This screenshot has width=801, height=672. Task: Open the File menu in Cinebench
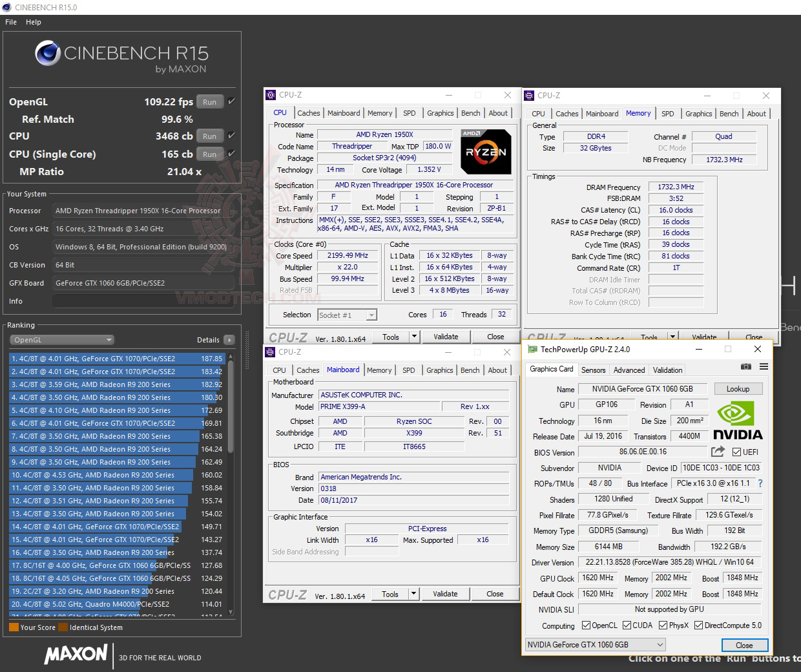point(10,21)
